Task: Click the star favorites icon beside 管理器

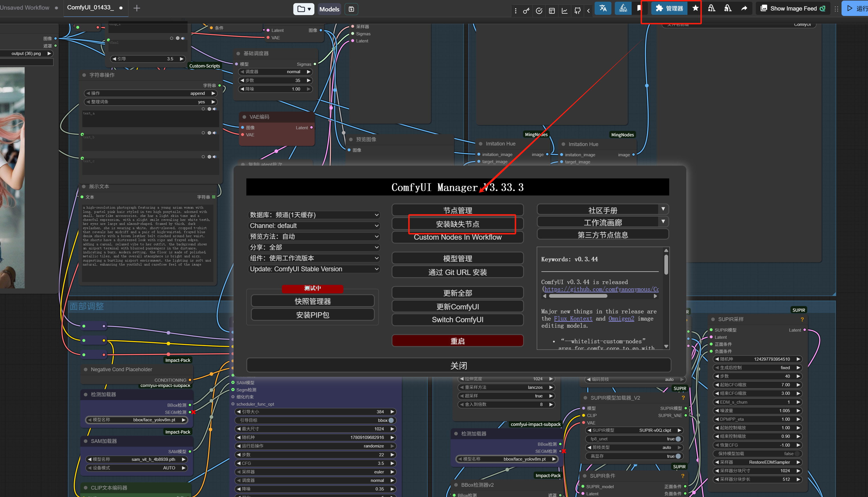Action: point(695,9)
